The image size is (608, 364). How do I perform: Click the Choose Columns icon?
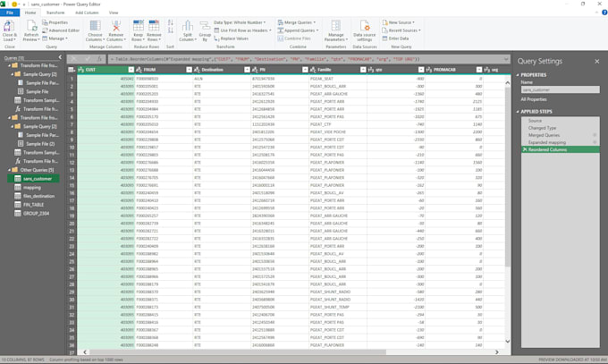pos(95,26)
